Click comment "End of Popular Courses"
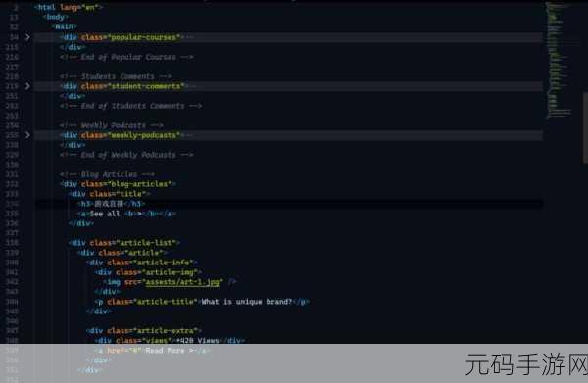Image resolution: width=588 pixels, height=383 pixels. (x=126, y=57)
